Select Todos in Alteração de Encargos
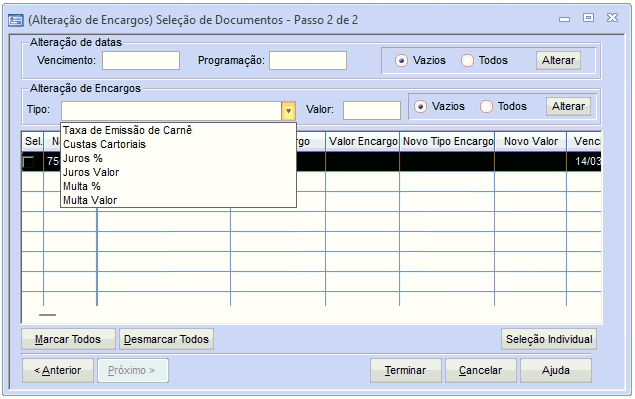The height and width of the screenshot is (399, 635). click(486, 107)
